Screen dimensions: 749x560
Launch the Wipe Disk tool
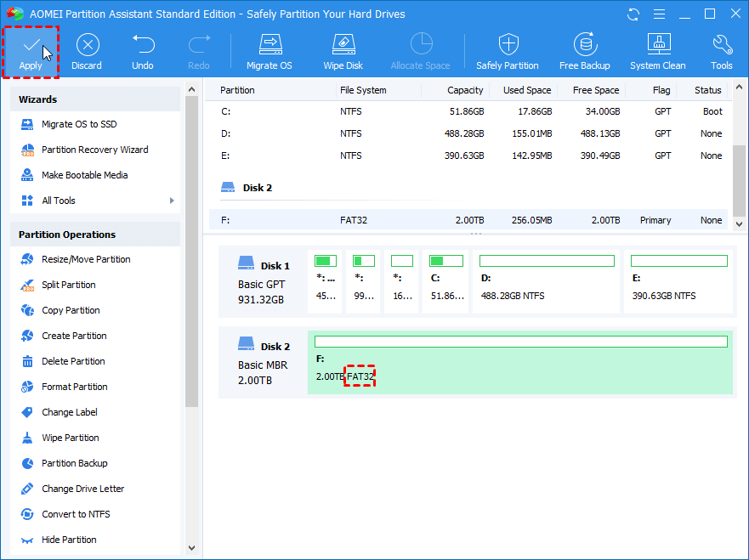click(x=343, y=44)
